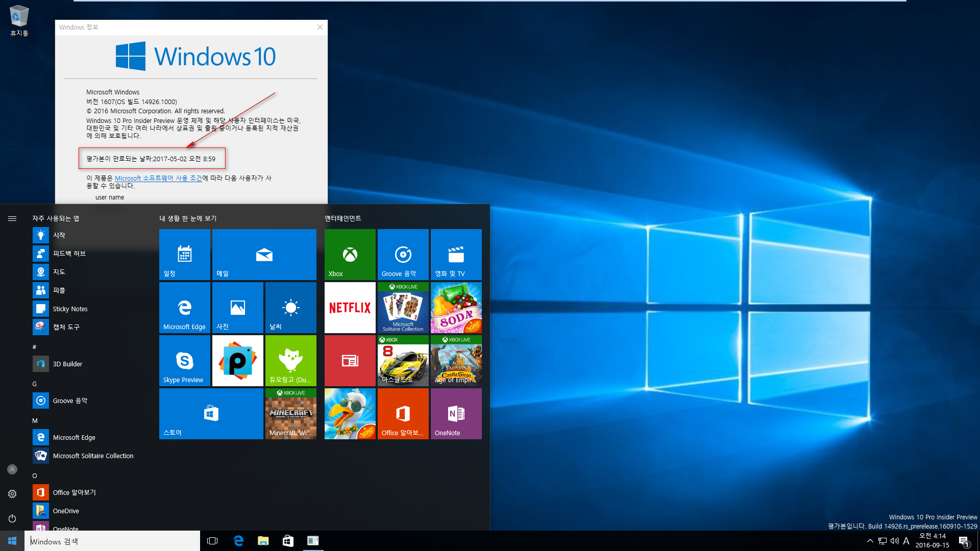Open the volume tray icon

(894, 541)
